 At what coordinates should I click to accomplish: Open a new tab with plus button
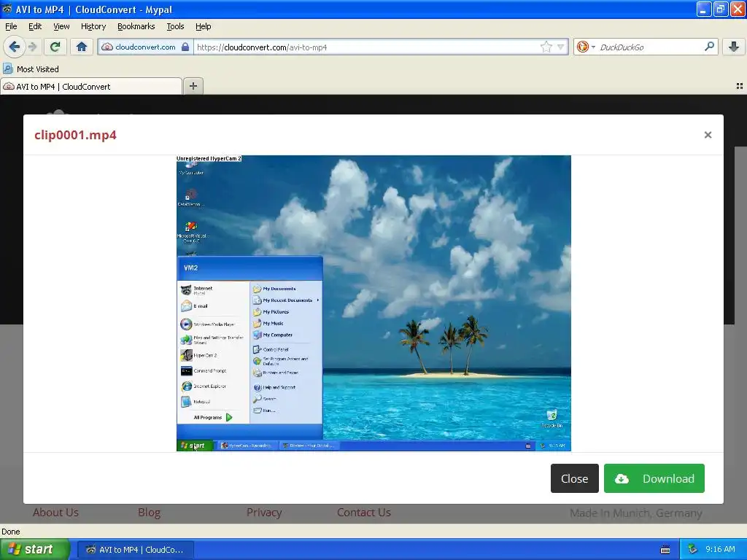pos(193,86)
